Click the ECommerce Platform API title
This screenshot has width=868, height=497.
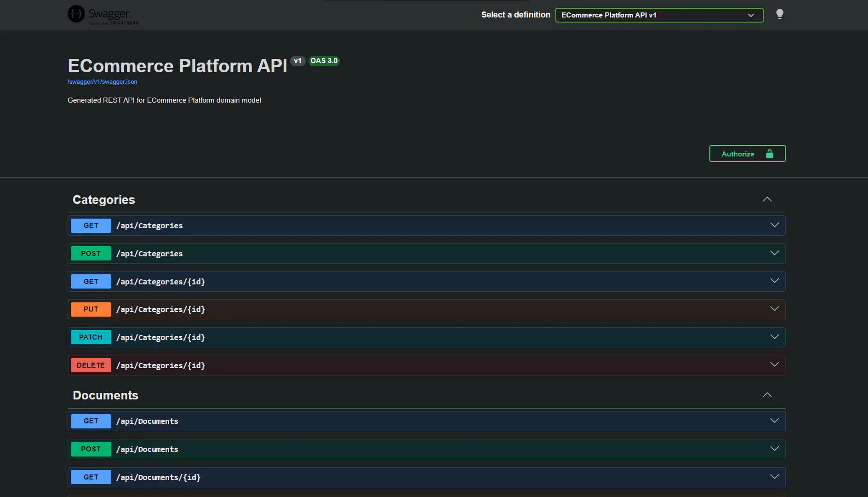coord(177,66)
